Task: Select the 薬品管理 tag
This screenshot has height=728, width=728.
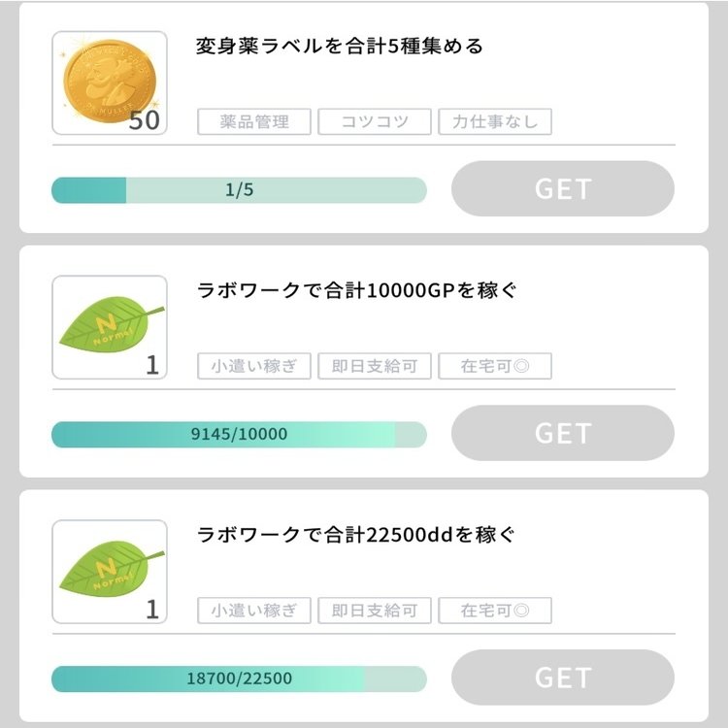Action: coord(255,122)
